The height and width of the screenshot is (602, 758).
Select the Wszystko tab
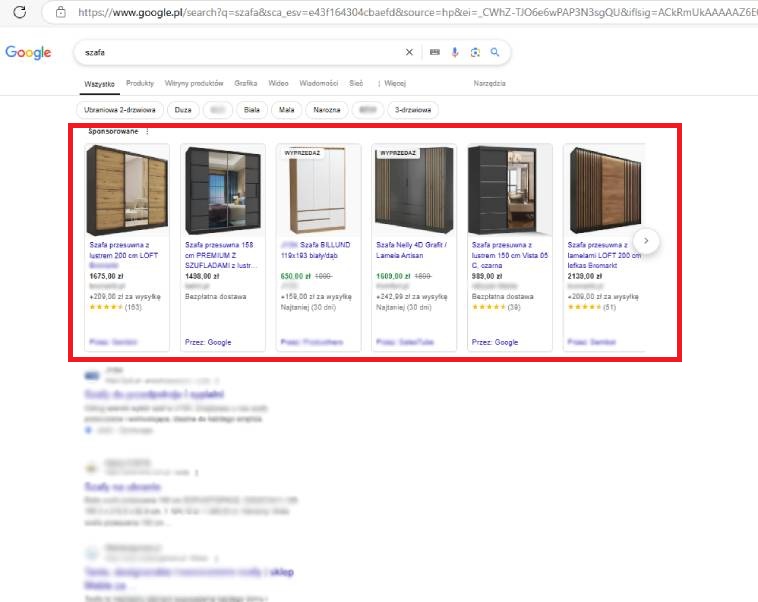100,84
